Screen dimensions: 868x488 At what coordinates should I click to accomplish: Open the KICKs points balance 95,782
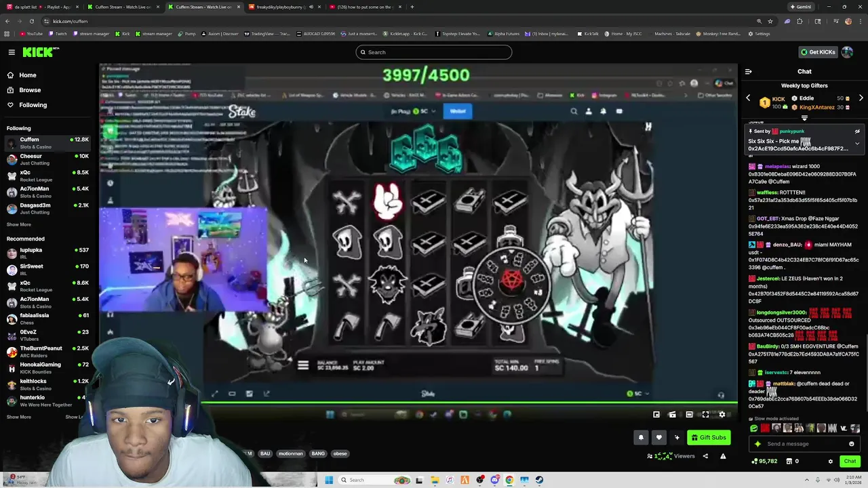(764, 462)
